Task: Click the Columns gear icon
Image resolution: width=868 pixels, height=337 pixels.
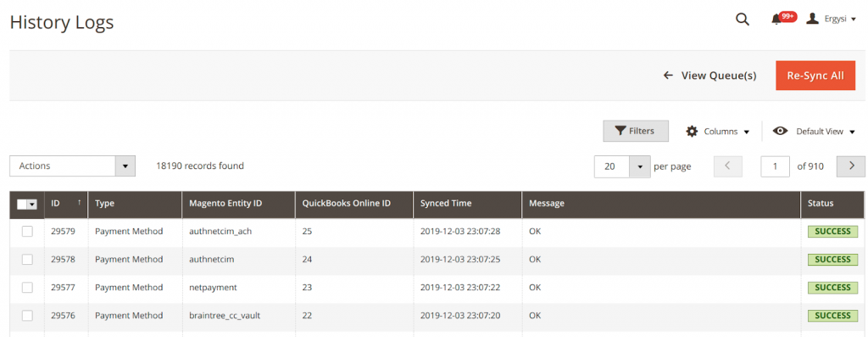Action: 692,132
